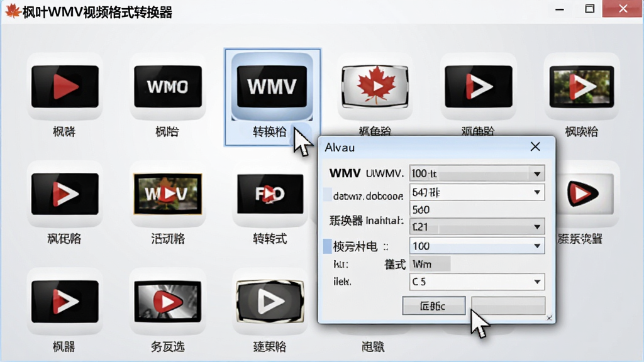Open the landscape photo play icon, top right
Viewport: 644px width, 362px height.
582,86
